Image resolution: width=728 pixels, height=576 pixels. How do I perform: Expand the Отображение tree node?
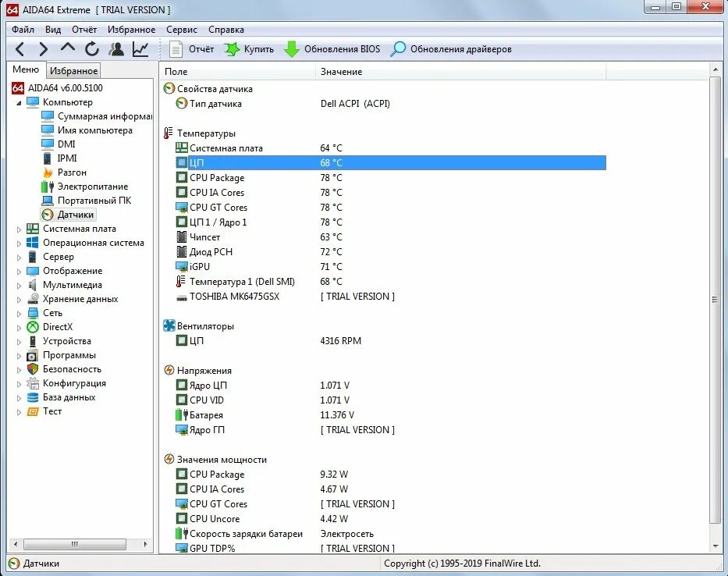point(19,272)
